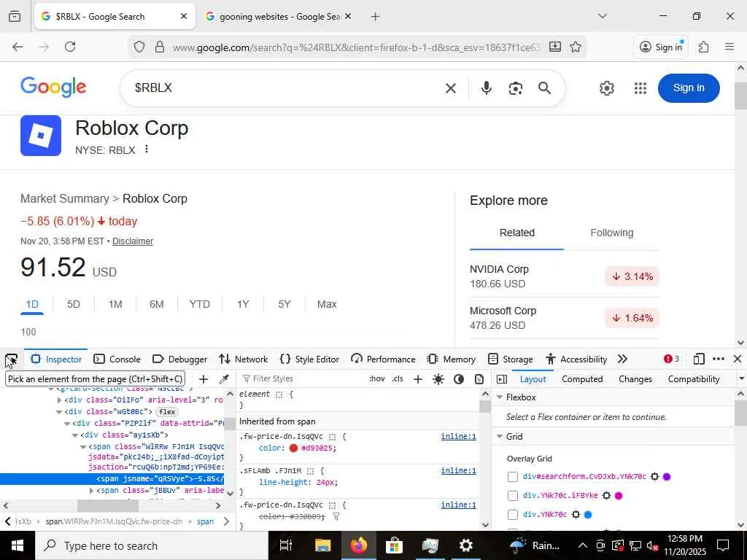Change blue overlay color of div.YNk70c grid
This screenshot has width=747, height=560.
pyautogui.click(x=588, y=515)
